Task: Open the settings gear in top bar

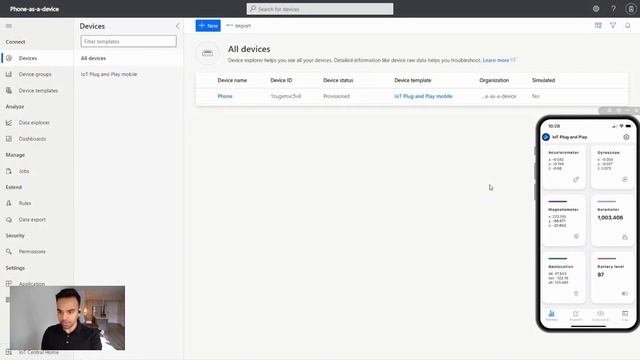Action: click(596, 9)
